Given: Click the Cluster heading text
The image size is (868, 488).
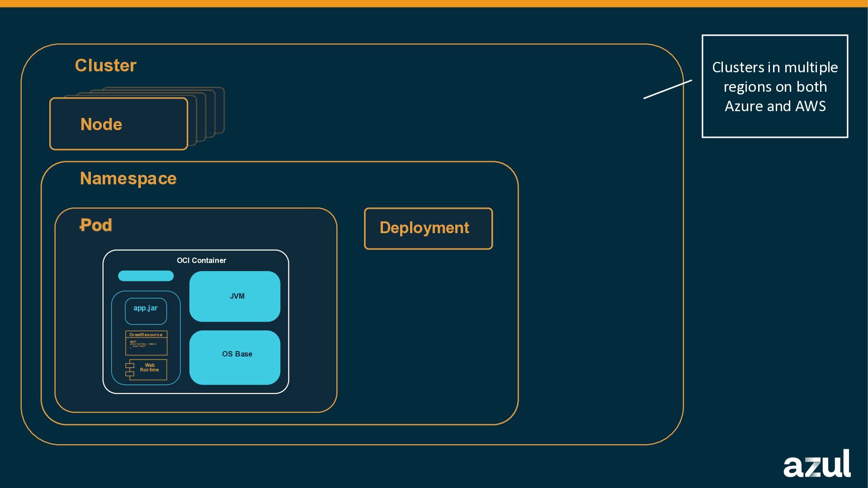Looking at the screenshot, I should [x=105, y=66].
